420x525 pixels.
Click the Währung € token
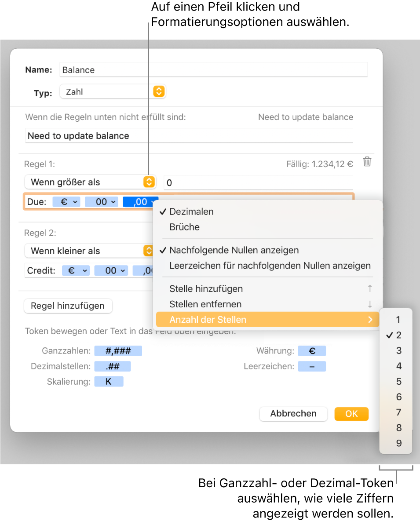[x=312, y=351]
